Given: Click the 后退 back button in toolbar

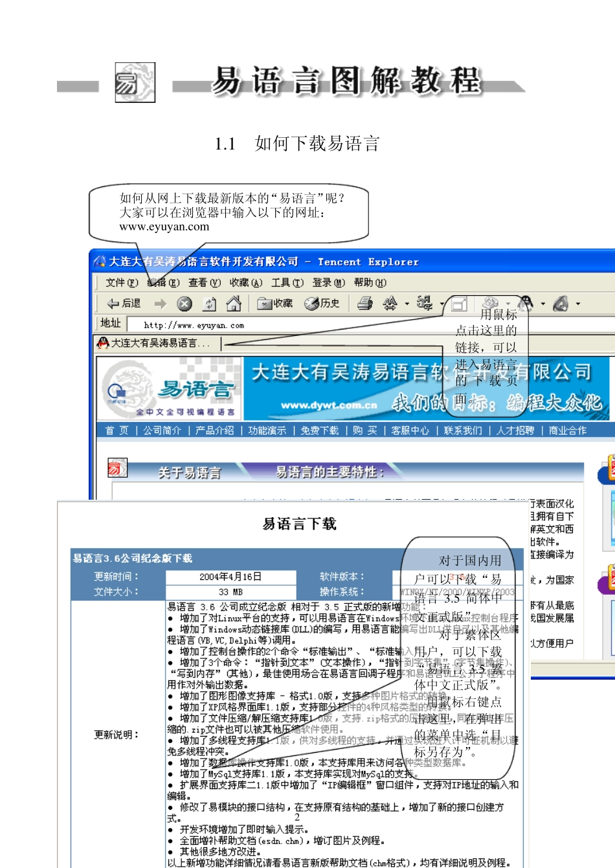Looking at the screenshot, I should (x=124, y=303).
